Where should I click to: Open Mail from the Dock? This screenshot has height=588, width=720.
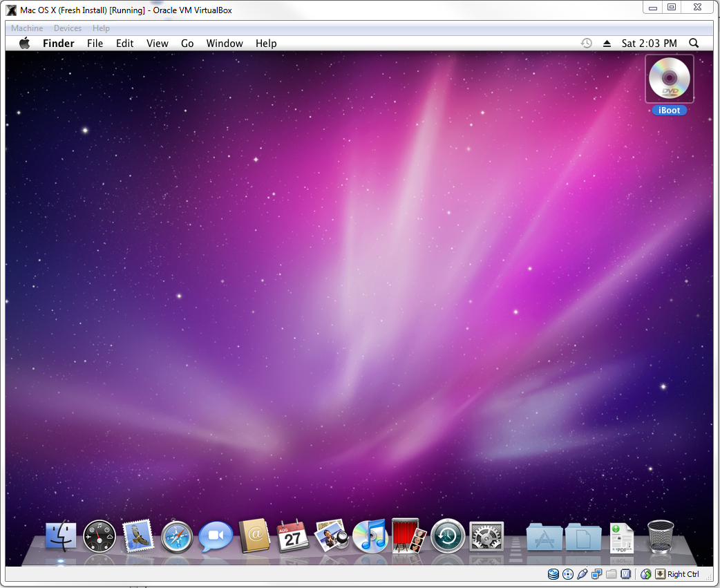[138, 536]
